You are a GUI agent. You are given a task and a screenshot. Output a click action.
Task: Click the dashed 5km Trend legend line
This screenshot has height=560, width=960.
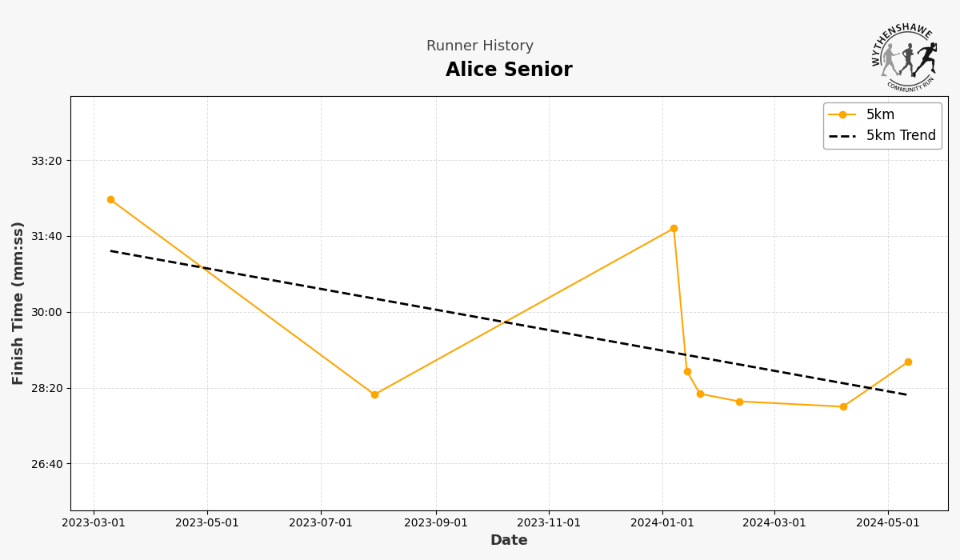pyautogui.click(x=842, y=136)
